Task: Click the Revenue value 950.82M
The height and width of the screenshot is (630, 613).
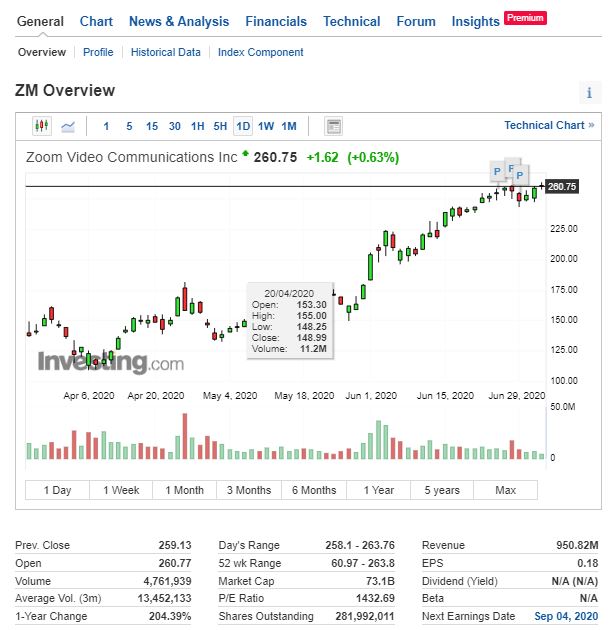Action: 577,545
